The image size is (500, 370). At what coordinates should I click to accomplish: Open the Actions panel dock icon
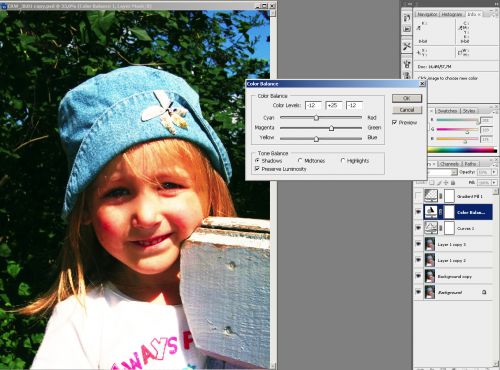407,29
